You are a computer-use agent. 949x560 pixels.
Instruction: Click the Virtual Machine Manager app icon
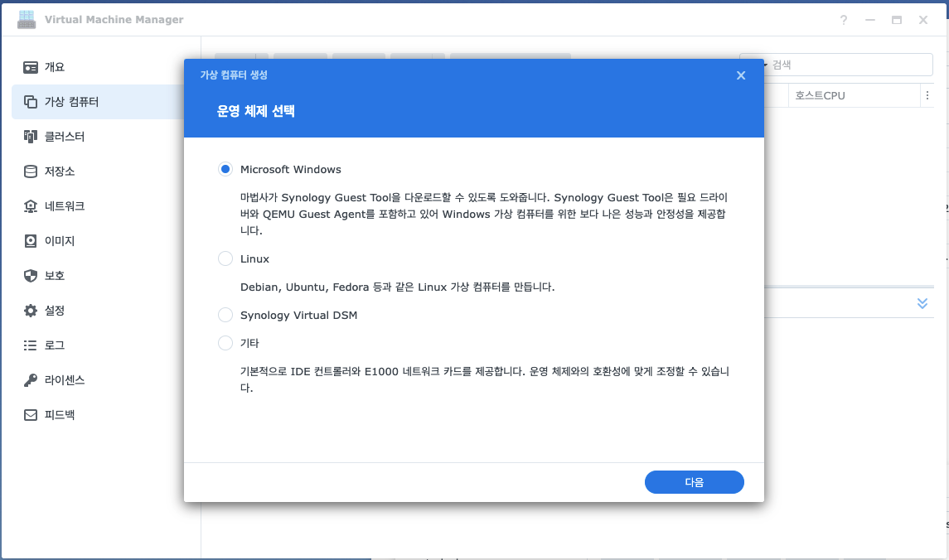tap(27, 19)
